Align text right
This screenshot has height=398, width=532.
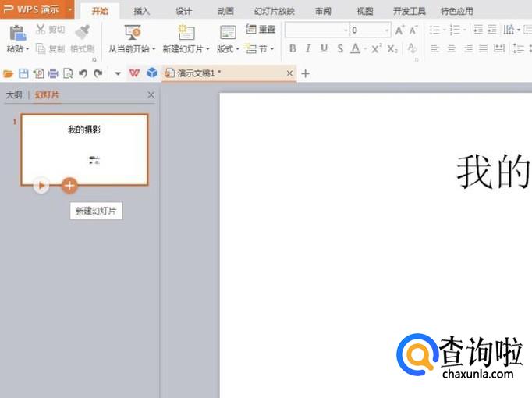click(468, 49)
